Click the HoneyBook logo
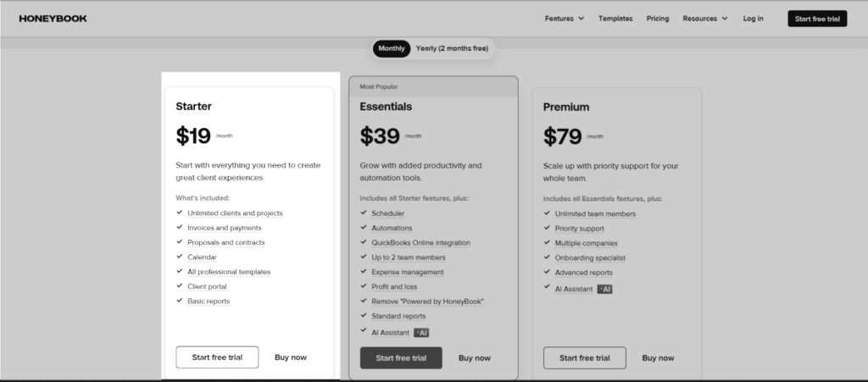 pyautogui.click(x=53, y=19)
